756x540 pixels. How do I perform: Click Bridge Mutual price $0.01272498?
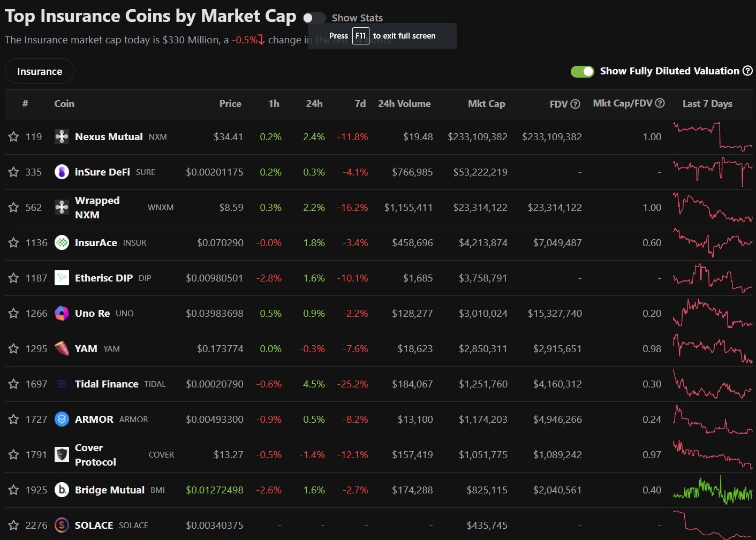coord(215,490)
